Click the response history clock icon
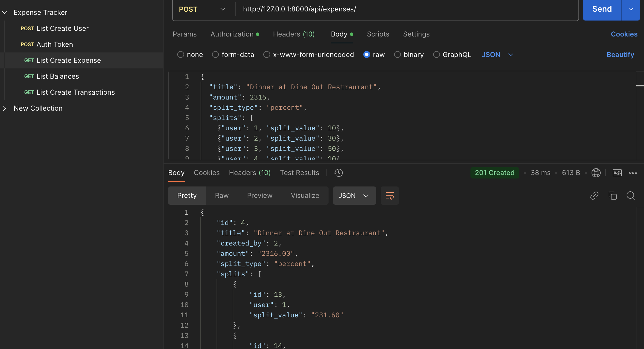 coord(338,173)
